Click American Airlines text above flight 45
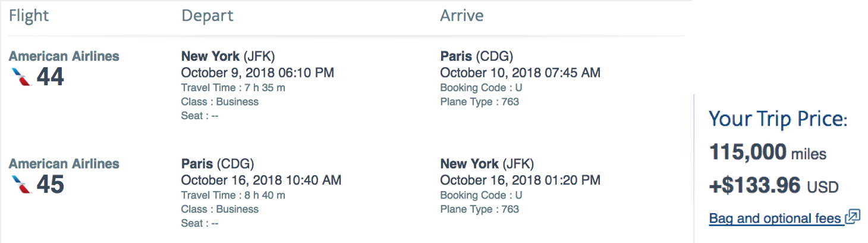The width and height of the screenshot is (868, 243). point(64,163)
